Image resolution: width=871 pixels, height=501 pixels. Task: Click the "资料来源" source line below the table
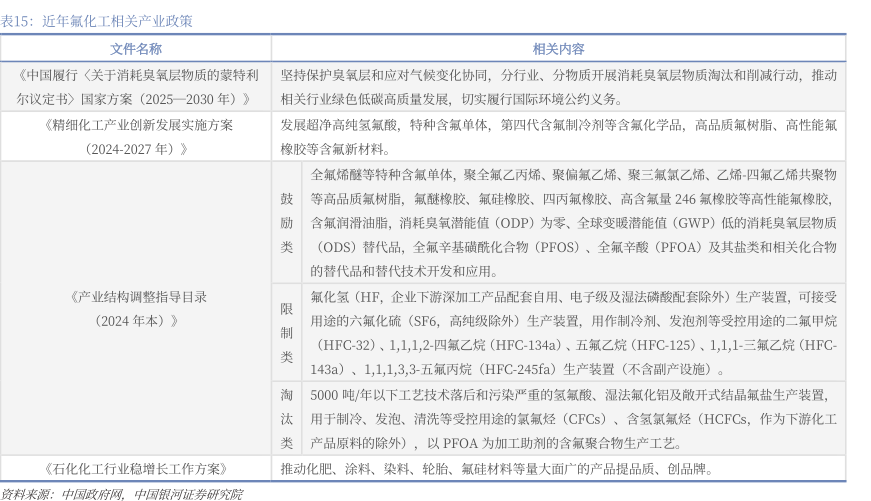121,493
